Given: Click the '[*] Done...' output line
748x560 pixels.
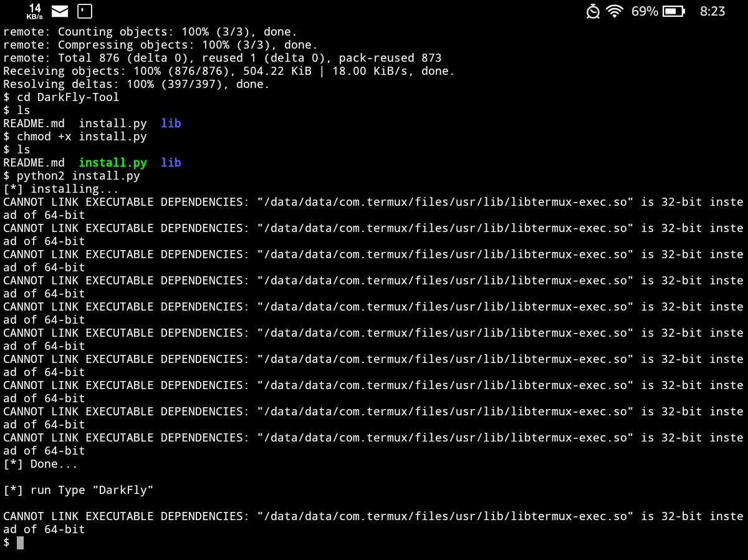Looking at the screenshot, I should (x=41, y=464).
